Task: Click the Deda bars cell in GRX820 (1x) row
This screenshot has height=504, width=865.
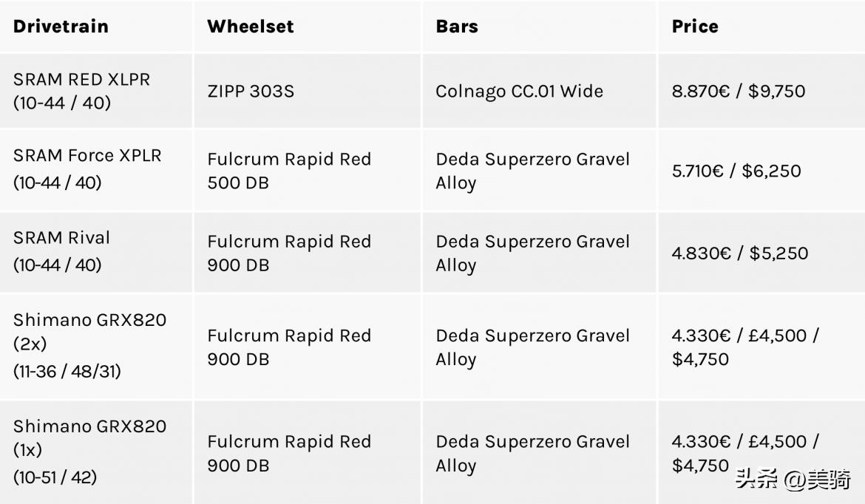Action: coord(532,453)
